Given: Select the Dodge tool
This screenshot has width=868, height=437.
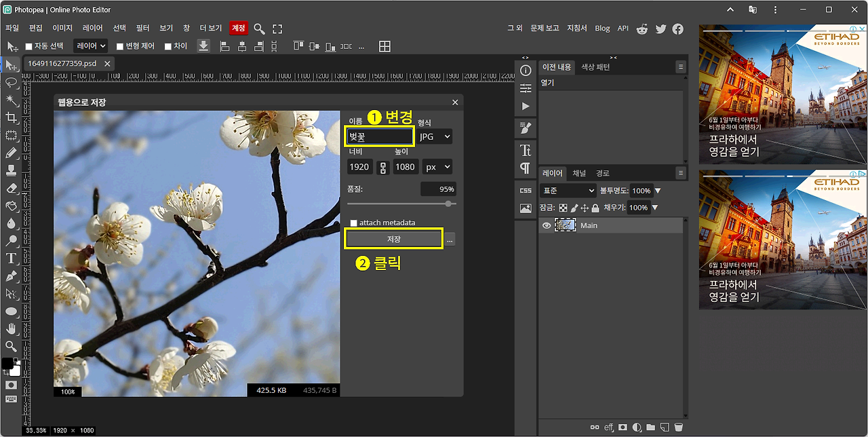Looking at the screenshot, I should 12,241.
